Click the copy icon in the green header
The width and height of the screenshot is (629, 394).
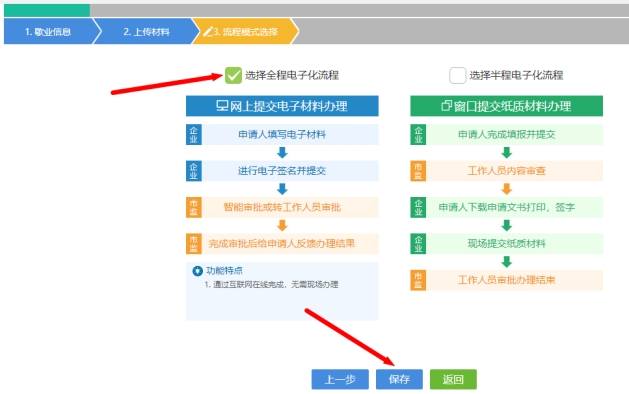tap(446, 106)
